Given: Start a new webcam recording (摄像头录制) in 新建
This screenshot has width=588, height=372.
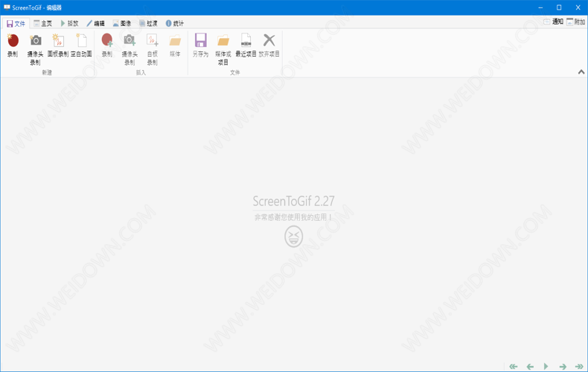Looking at the screenshot, I should pyautogui.click(x=35, y=50).
